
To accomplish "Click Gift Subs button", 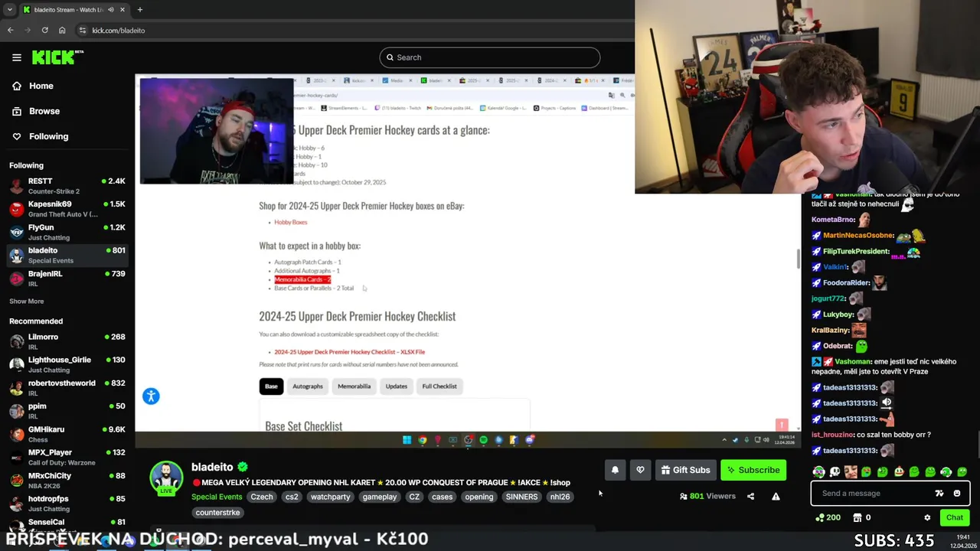I will pyautogui.click(x=685, y=470).
